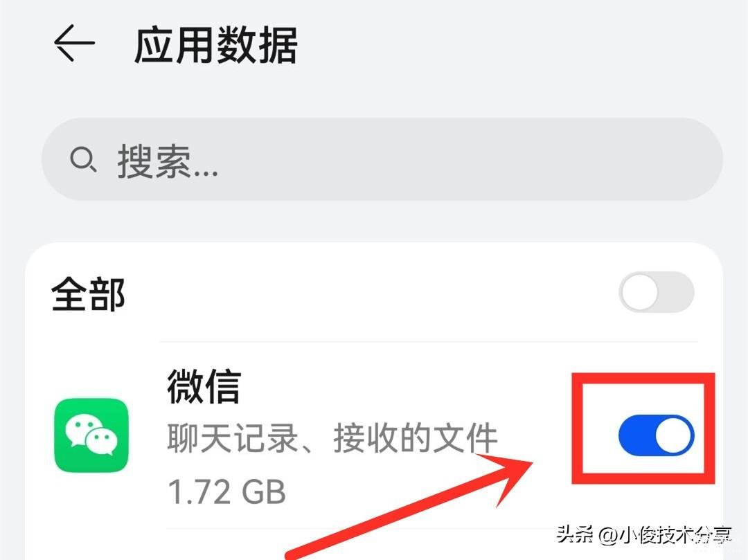
Task: Enable the 全部 switch
Action: 657,292
